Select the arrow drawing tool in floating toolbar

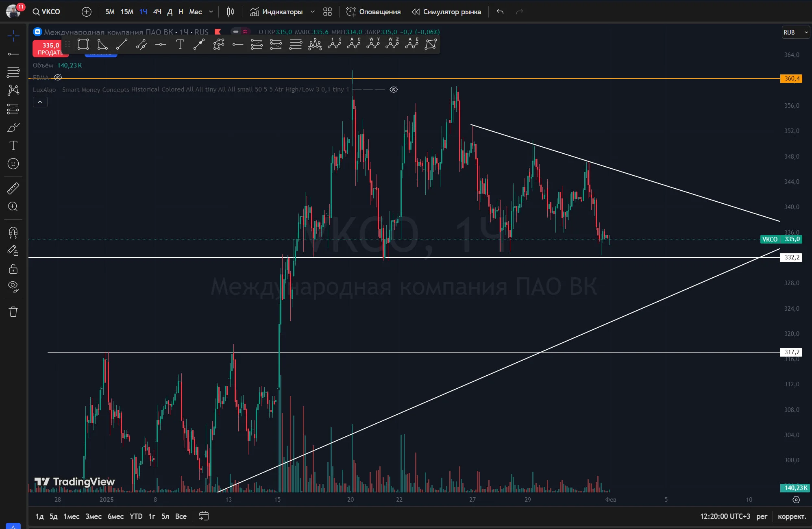199,44
